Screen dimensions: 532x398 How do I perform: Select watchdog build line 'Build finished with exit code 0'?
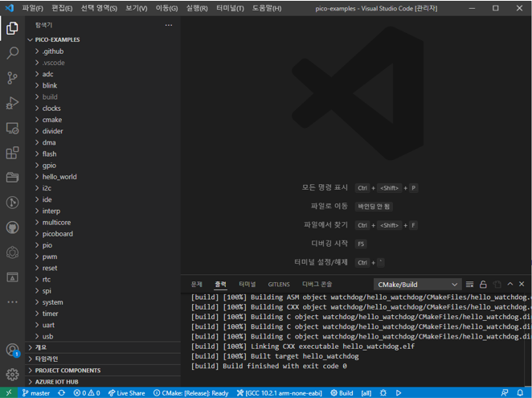pyautogui.click(x=269, y=366)
